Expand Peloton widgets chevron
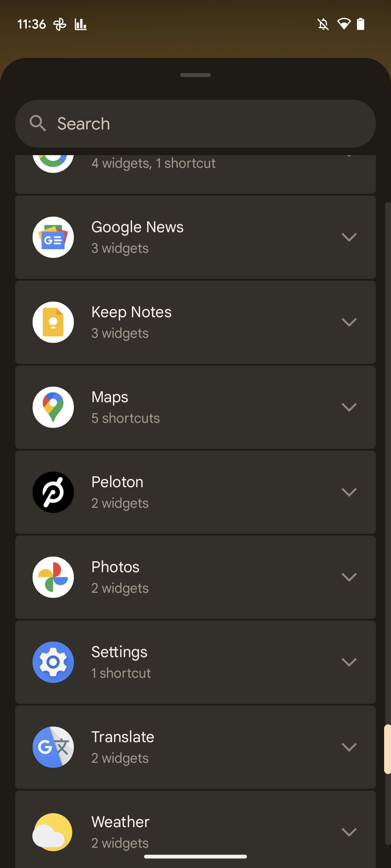Screen dimensions: 391x868 [349, 492]
